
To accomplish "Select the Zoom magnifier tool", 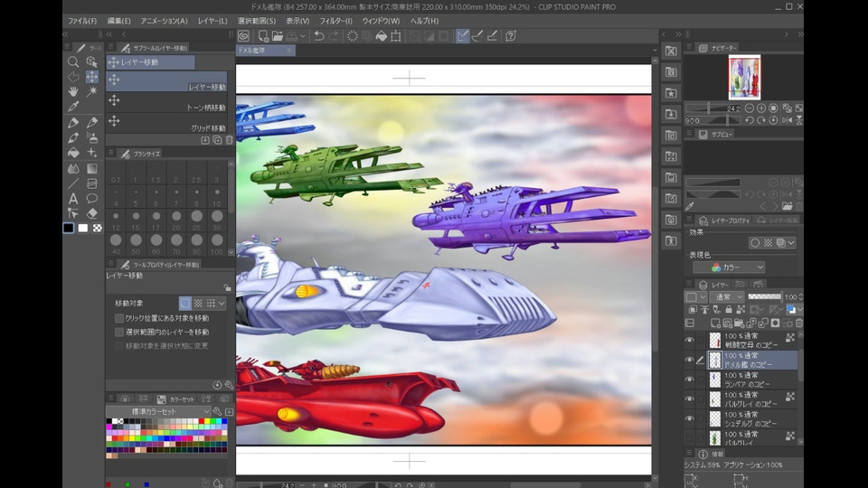I will (73, 62).
